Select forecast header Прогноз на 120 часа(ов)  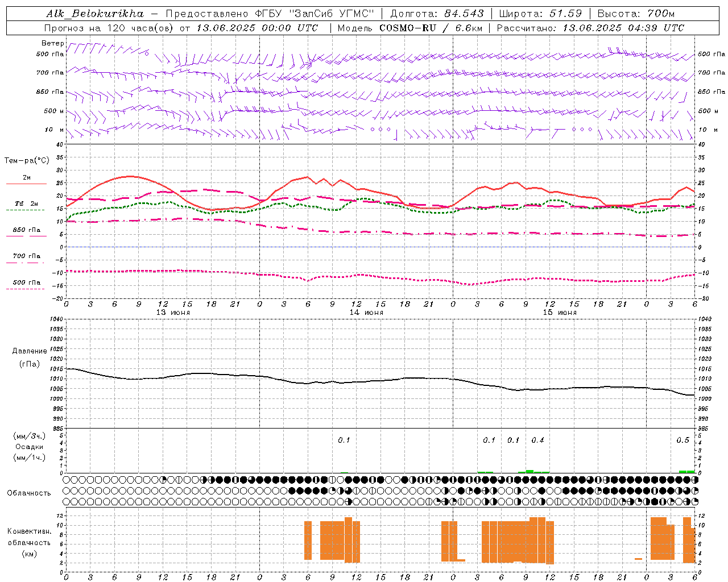109,28
